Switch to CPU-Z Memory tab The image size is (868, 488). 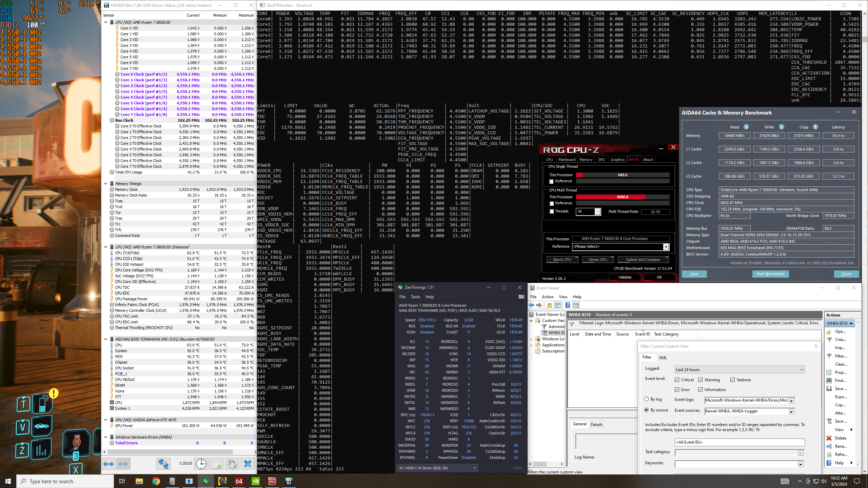[586, 160]
